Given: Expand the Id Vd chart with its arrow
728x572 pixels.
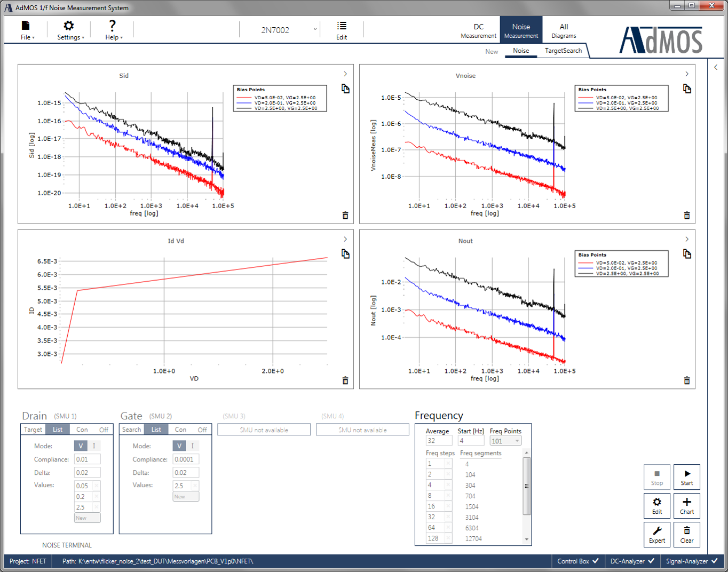Looking at the screenshot, I should [x=345, y=239].
